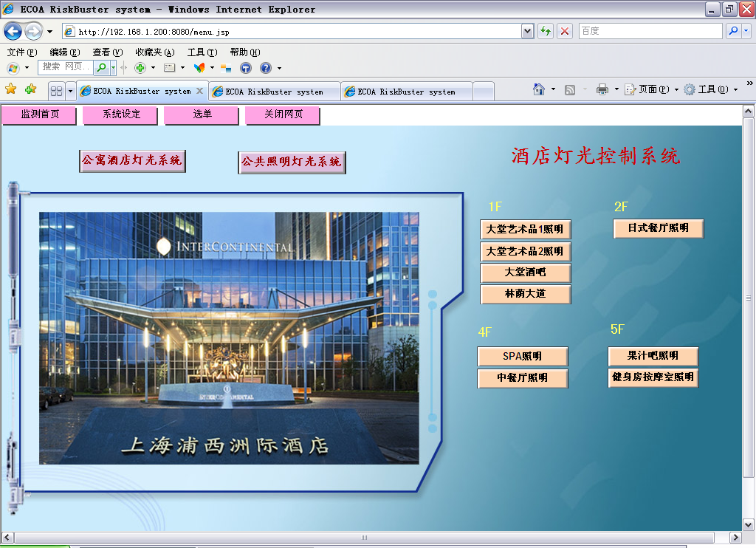Image resolution: width=756 pixels, height=548 pixels.
Task: Open the 收藏夹(A) menu
Action: 154,52
